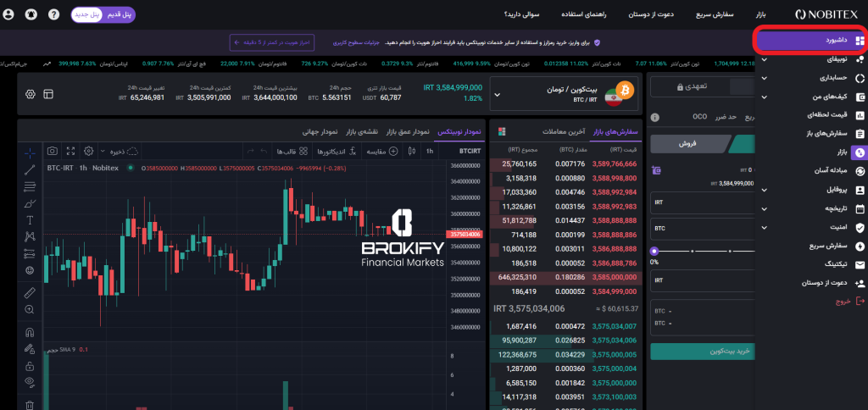Click the layout panel icon

click(47, 93)
